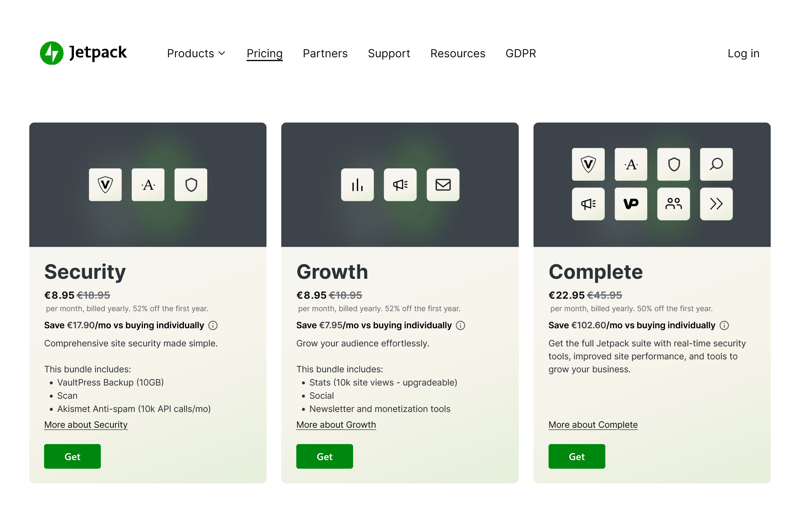Open the More about Security link
The height and width of the screenshot is (513, 800).
(x=86, y=425)
